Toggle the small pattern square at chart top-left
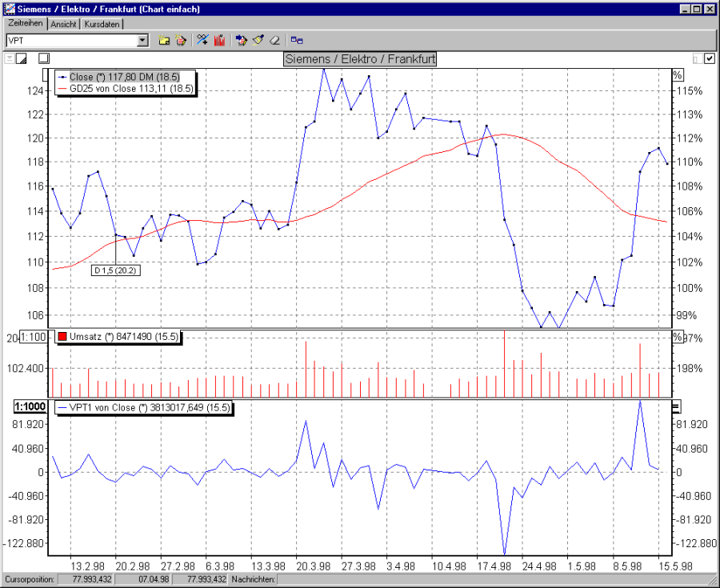The width and height of the screenshot is (720, 588). point(21,58)
